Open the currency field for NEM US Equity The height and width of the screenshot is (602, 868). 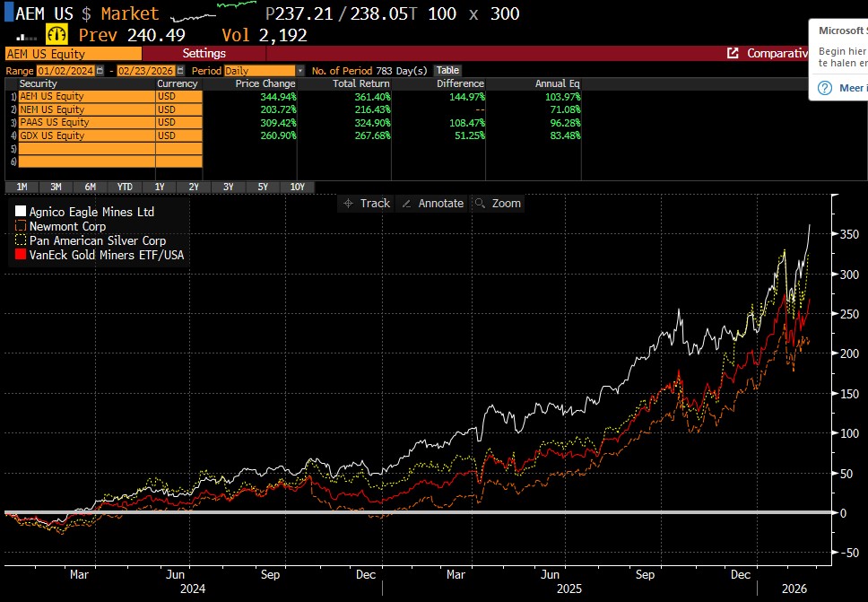178,109
